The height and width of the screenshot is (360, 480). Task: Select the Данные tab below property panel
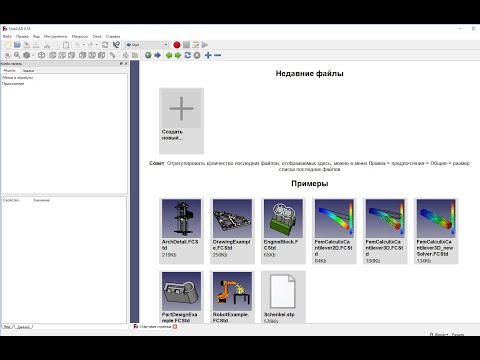point(24,327)
